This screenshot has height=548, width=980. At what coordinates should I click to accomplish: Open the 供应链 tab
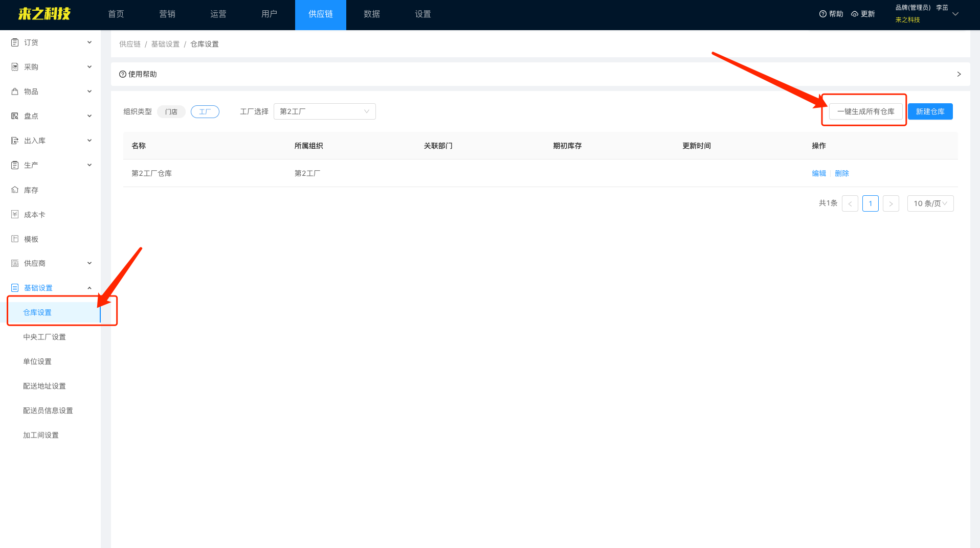tap(321, 14)
